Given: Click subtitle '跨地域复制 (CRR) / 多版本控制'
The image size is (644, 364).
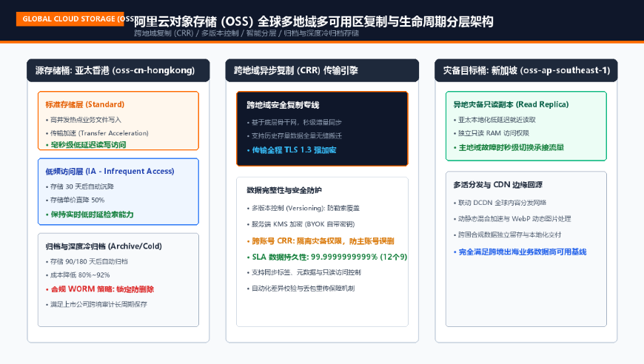Looking at the screenshot, I should coord(186,33).
